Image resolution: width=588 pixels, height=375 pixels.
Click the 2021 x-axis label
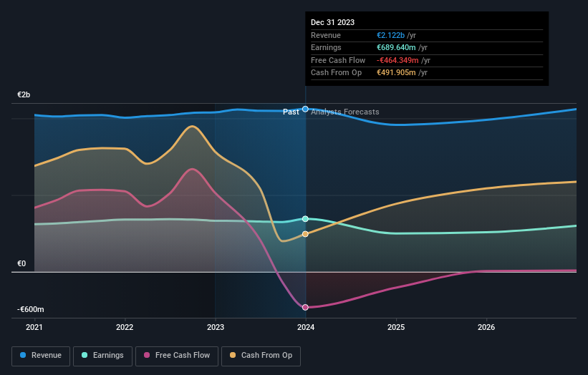(34, 327)
